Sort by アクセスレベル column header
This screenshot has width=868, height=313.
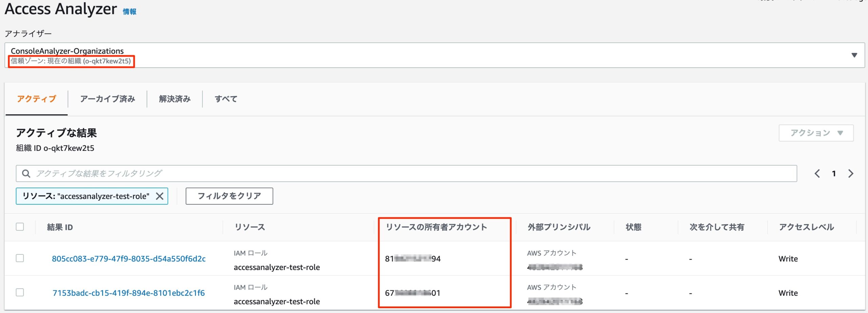[x=806, y=227]
